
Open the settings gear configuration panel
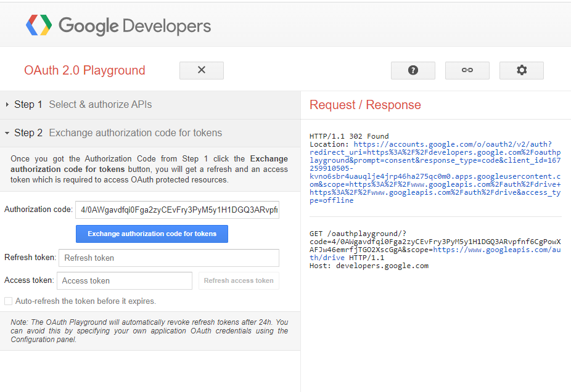point(522,70)
